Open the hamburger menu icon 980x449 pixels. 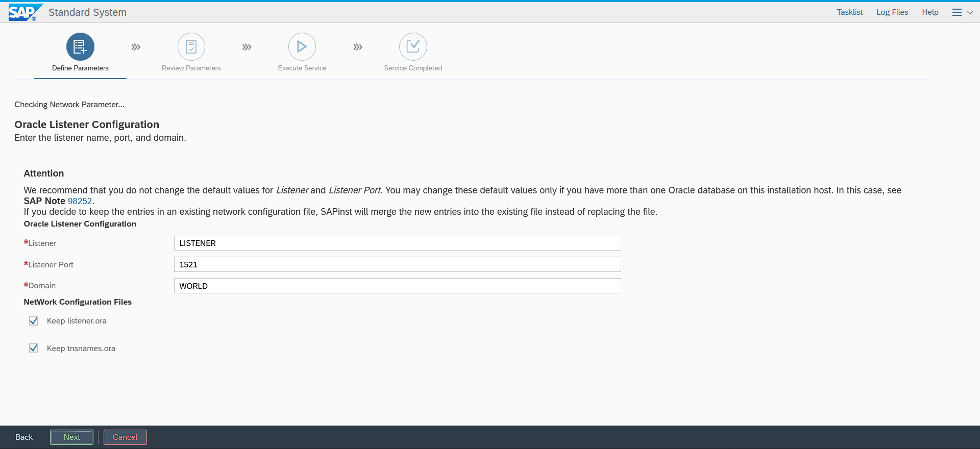click(957, 12)
